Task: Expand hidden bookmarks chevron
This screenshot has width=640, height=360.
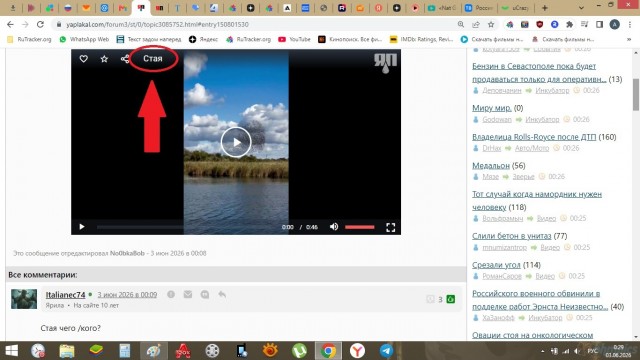Action: 629,40
